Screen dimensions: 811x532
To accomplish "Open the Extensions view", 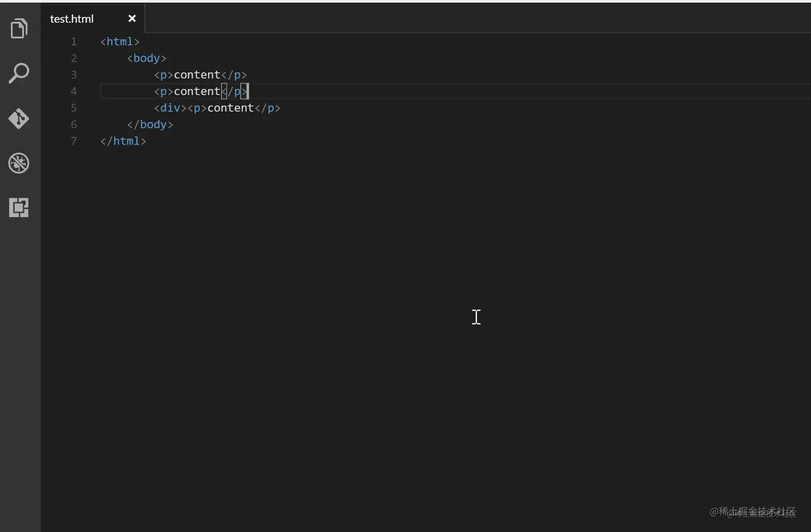I will [19, 208].
